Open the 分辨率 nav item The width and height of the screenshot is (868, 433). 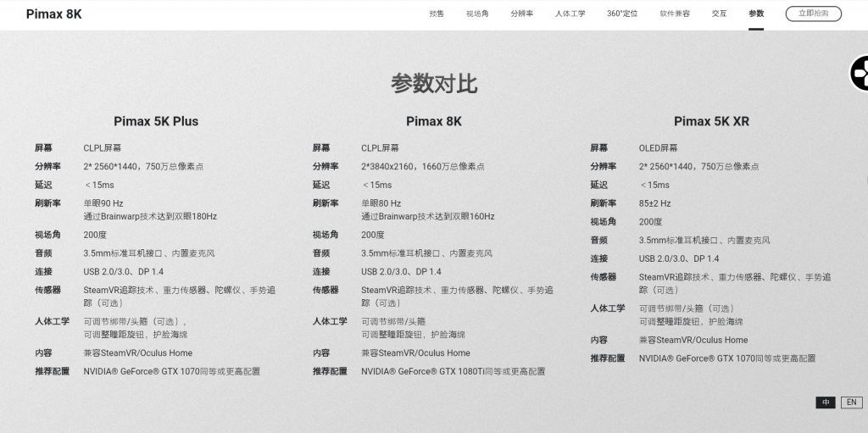click(521, 14)
